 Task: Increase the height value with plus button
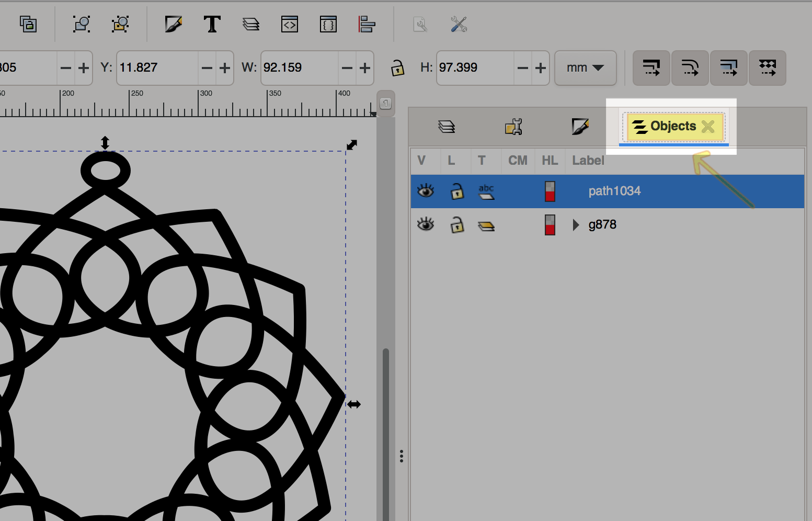coord(541,68)
